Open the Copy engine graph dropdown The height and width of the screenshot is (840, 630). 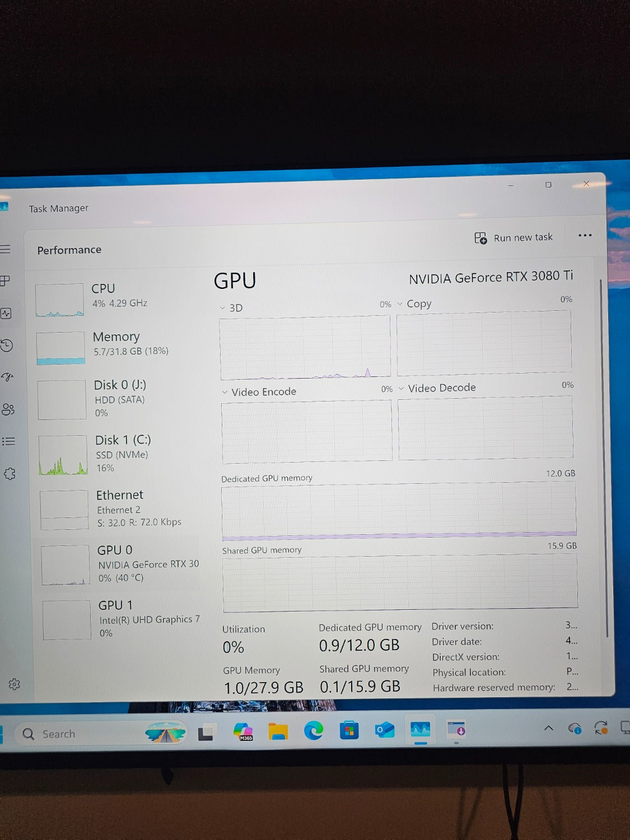[400, 304]
